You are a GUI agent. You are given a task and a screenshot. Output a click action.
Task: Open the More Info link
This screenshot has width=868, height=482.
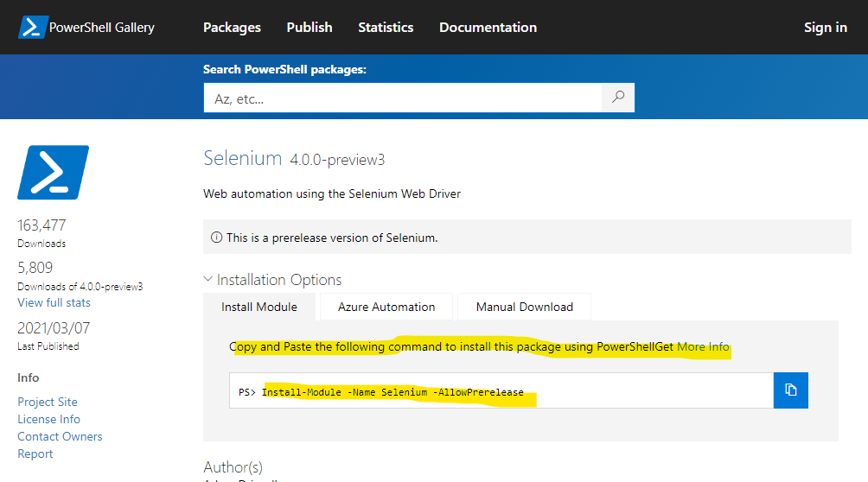tap(704, 347)
